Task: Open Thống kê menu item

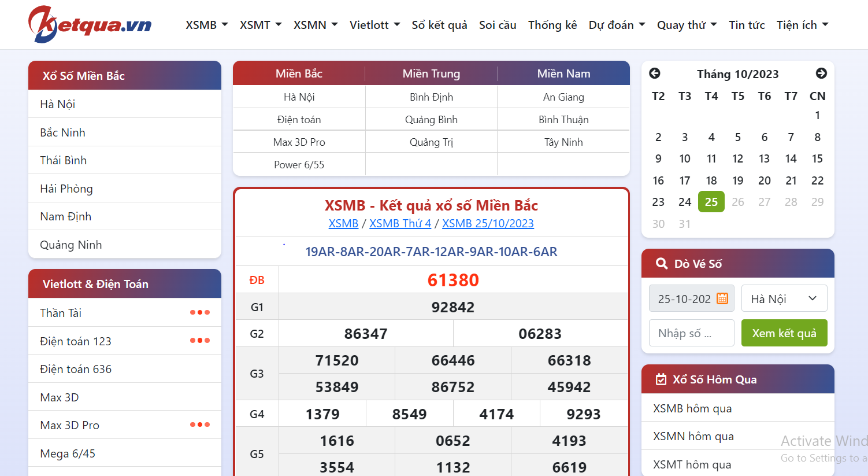Action: pos(552,25)
